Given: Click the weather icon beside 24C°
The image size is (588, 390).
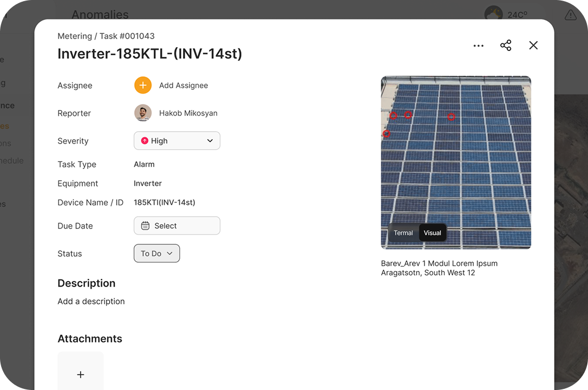Looking at the screenshot, I should pyautogui.click(x=493, y=15).
